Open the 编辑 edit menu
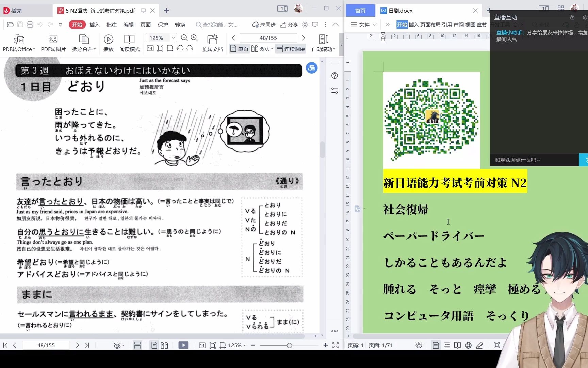 pos(129,25)
